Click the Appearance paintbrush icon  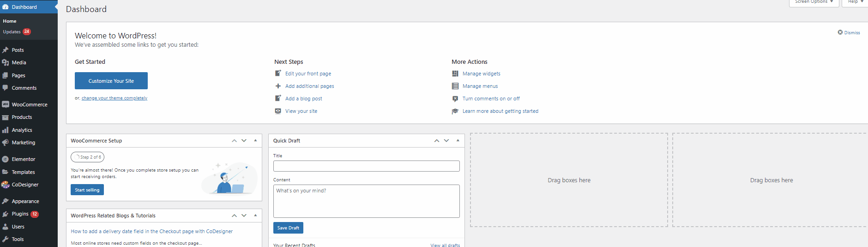coord(6,201)
